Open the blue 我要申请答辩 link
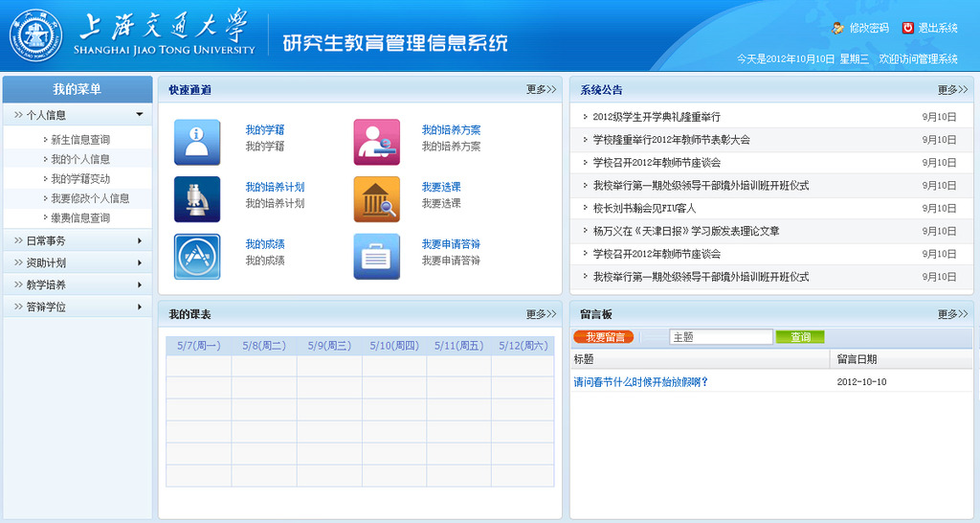Screen dimensions: 980x523 coord(452,244)
